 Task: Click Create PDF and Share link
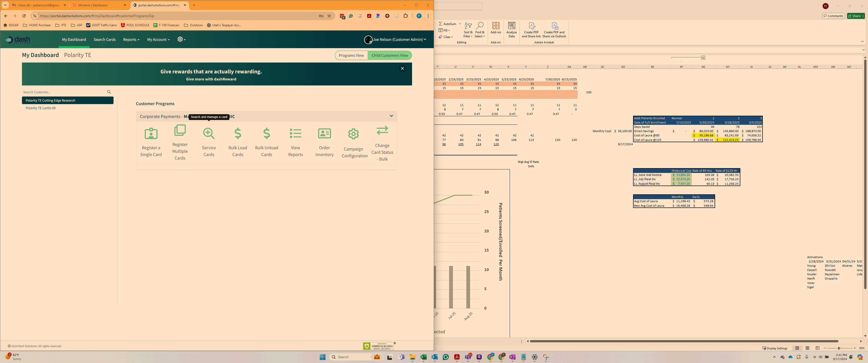pyautogui.click(x=531, y=30)
